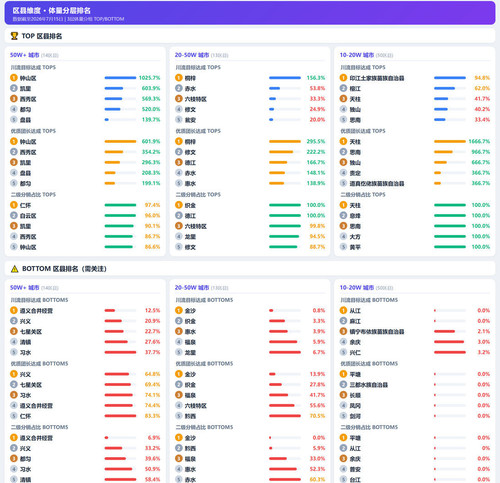
Task: Select 10-20W 城市 heading under TOP 区县排名
Action: [357, 55]
